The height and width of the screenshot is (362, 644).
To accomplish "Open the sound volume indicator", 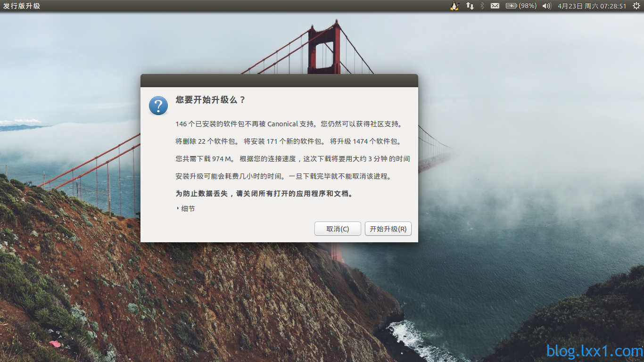I will click(547, 6).
